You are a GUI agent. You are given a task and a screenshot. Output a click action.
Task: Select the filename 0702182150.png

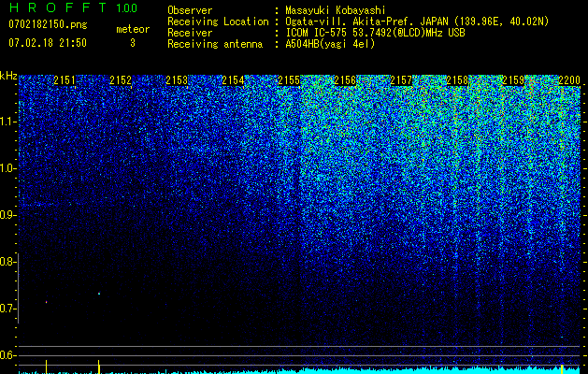click(x=48, y=24)
